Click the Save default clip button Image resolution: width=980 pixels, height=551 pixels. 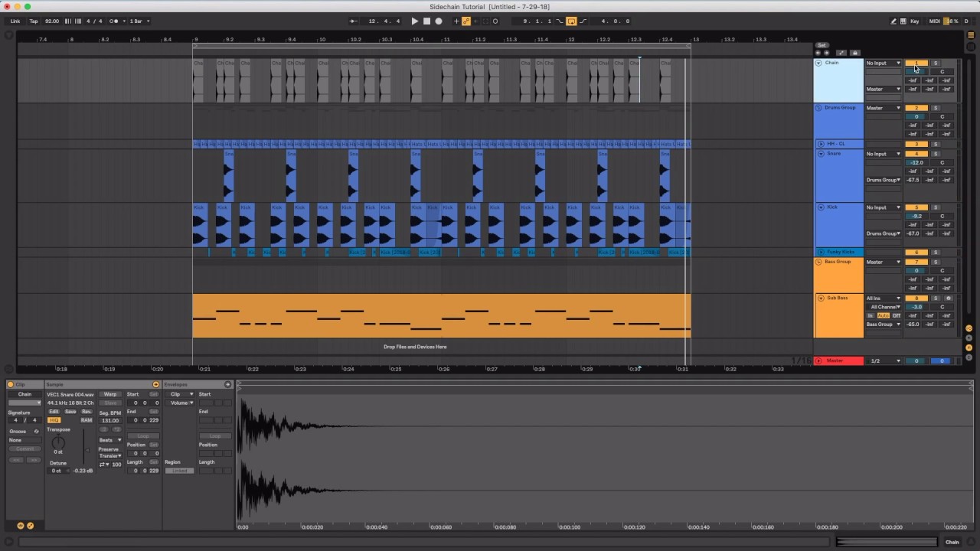tap(70, 412)
